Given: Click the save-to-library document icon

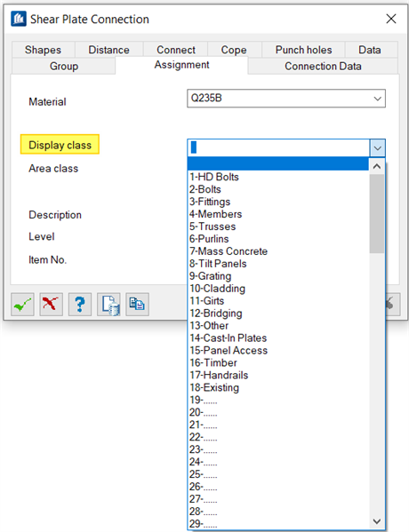Looking at the screenshot, I should pos(108,305).
